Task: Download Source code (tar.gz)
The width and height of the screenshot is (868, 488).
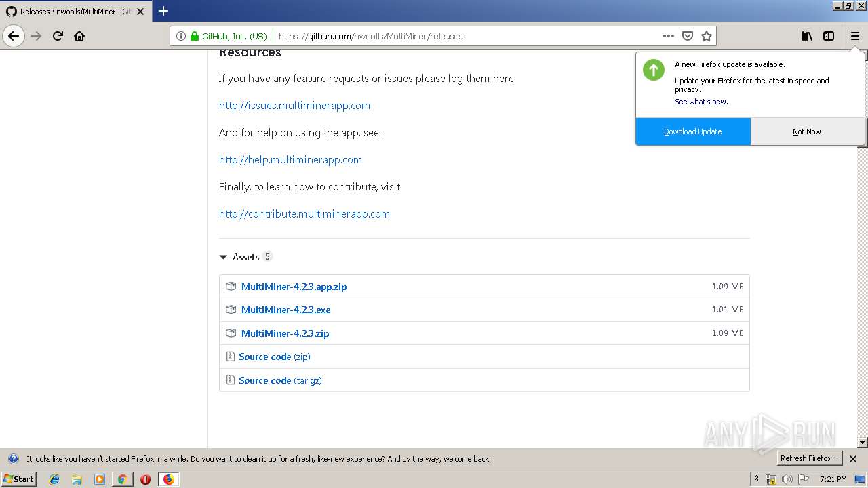Action: point(280,380)
